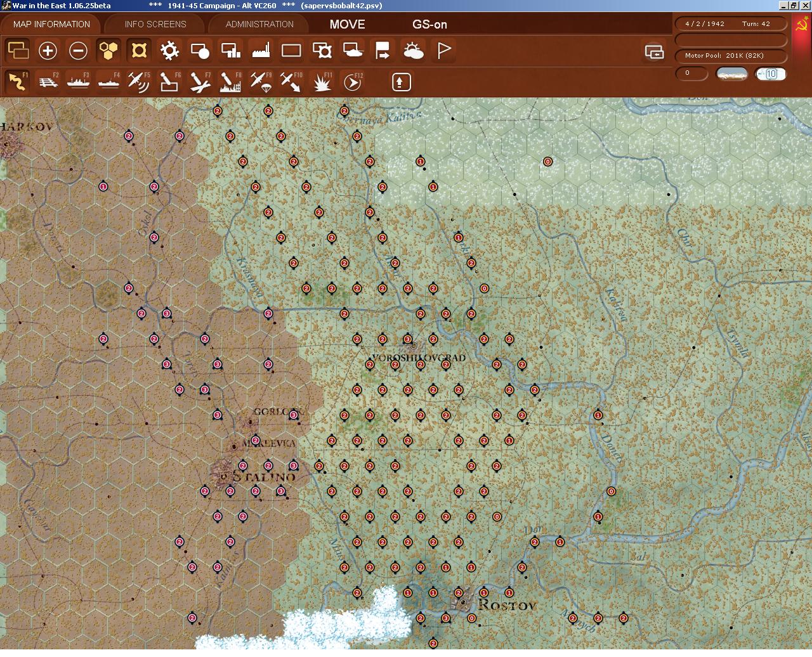812x657 pixels.
Task: Click the rectangle with bar chart icon
Action: point(230,50)
